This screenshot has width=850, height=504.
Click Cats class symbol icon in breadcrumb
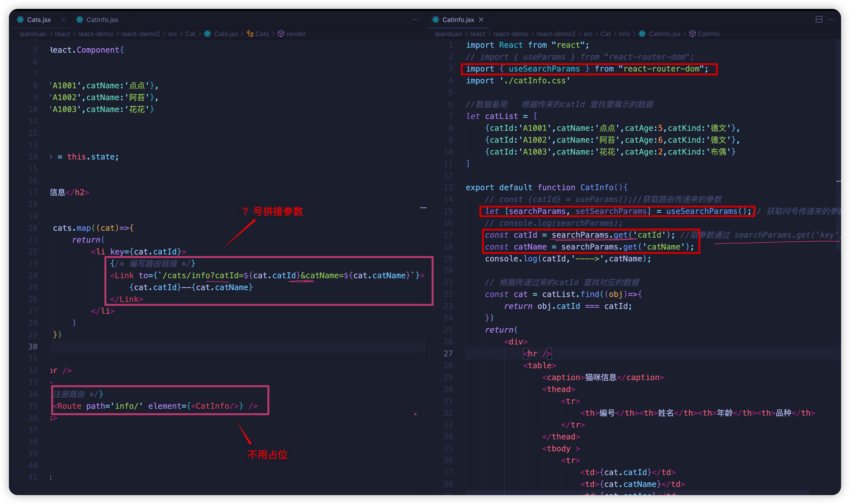click(x=250, y=34)
